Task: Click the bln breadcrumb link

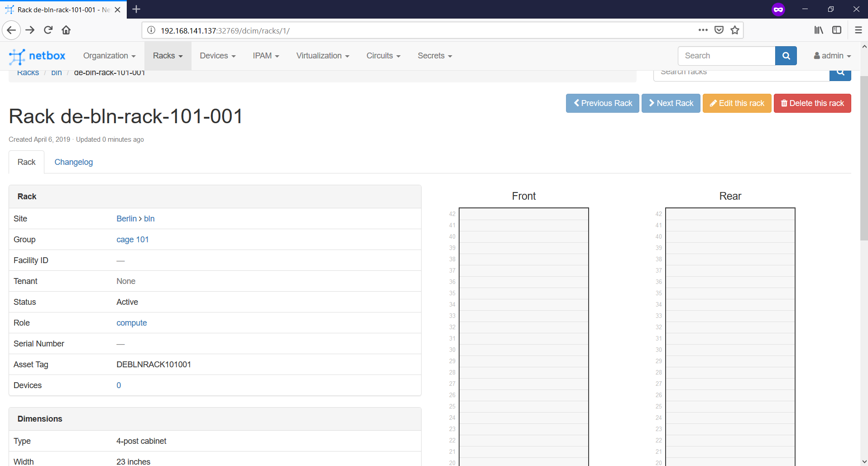Action: pos(57,73)
